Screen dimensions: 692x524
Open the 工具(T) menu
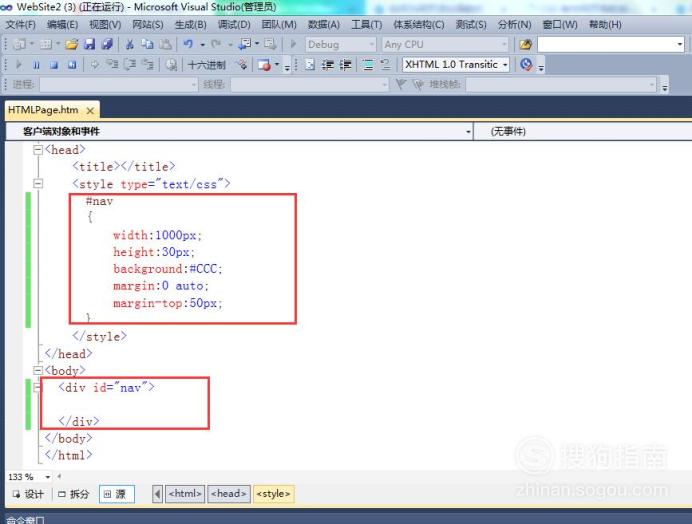click(367, 25)
